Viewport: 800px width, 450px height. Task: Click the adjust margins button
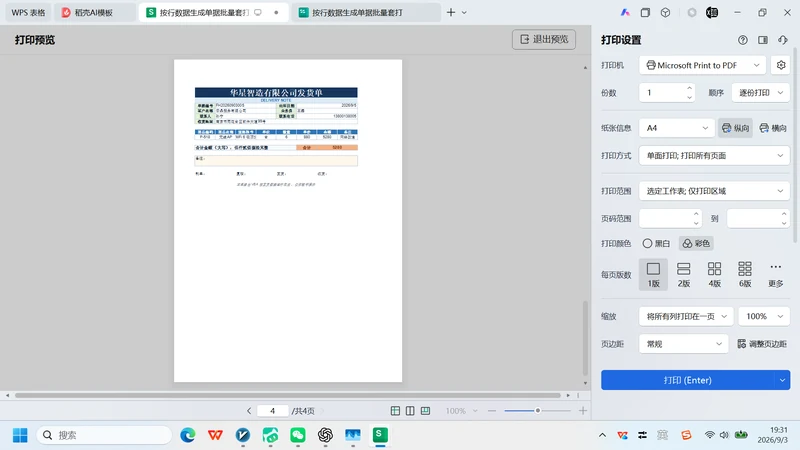tap(762, 344)
